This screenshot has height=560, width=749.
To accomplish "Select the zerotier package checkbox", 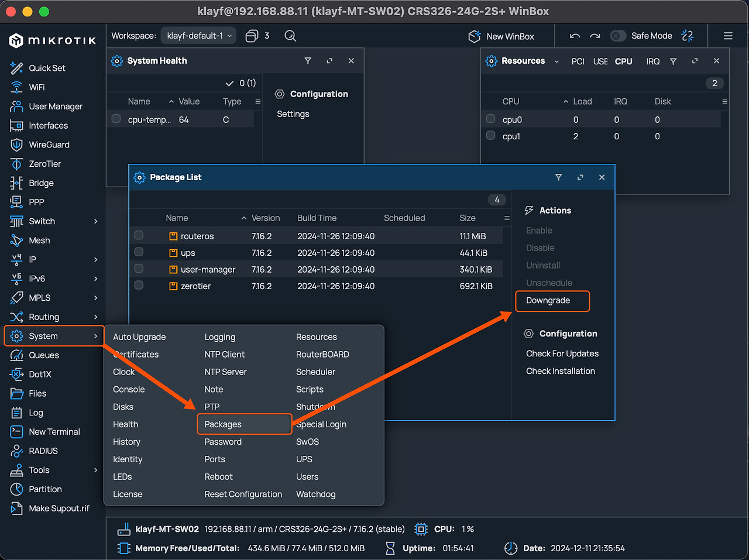I will 139,286.
